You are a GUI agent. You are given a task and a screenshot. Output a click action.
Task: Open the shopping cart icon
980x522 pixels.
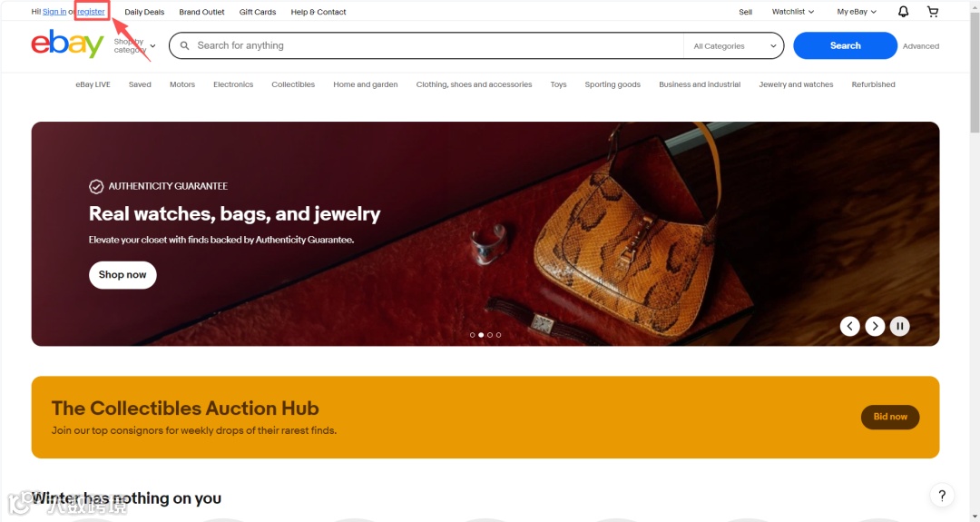933,11
